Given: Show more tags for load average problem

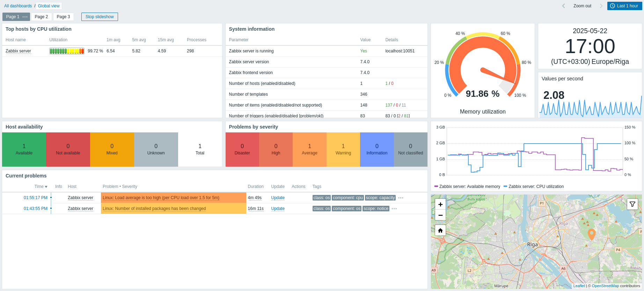Looking at the screenshot, I should (x=401, y=198).
